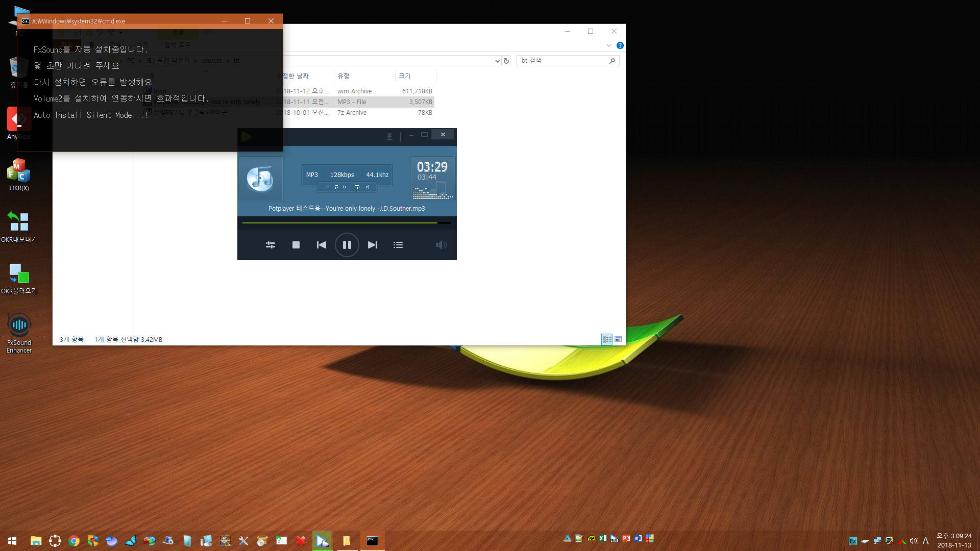Screen dimensions: 980x551
Task: Click the PotPlayer seek progress bar
Action: tap(346, 223)
